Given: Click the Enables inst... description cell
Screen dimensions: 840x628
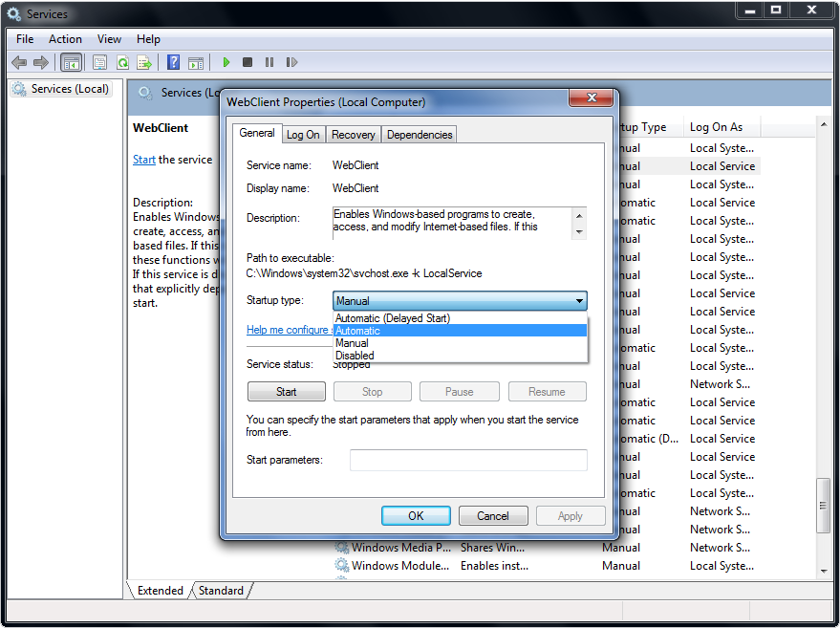Looking at the screenshot, I should (494, 566).
